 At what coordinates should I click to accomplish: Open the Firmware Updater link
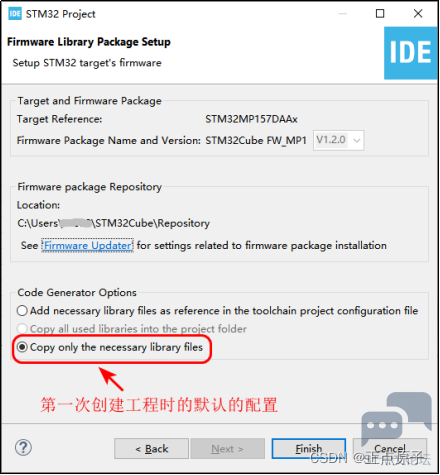pyautogui.click(x=88, y=246)
